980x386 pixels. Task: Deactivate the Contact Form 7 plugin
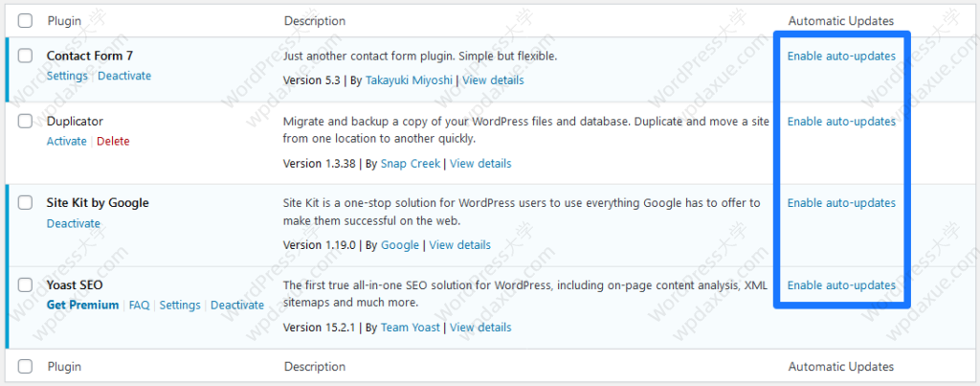point(124,76)
